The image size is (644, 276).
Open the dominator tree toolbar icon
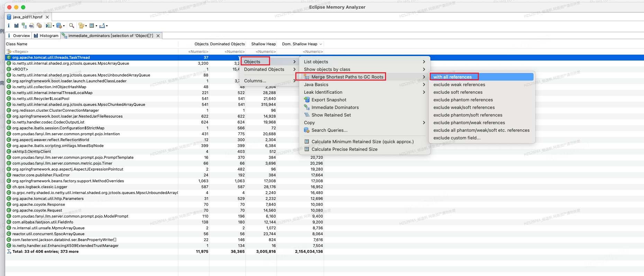(24, 26)
